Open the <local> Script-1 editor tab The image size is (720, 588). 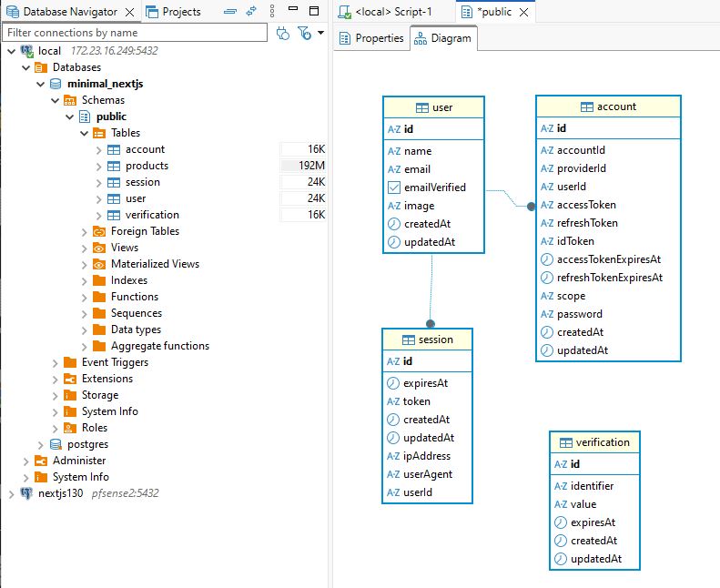(393, 12)
